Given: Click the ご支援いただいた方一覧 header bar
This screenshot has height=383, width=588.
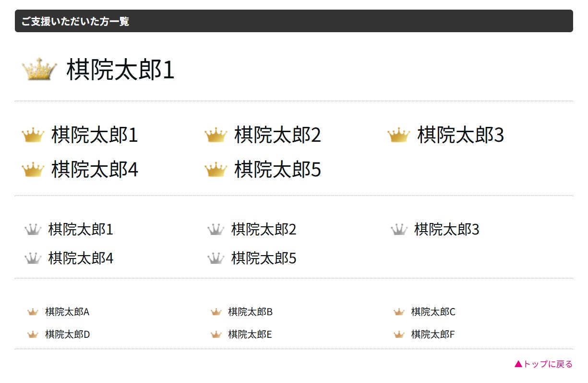Looking at the screenshot, I should (294, 21).
